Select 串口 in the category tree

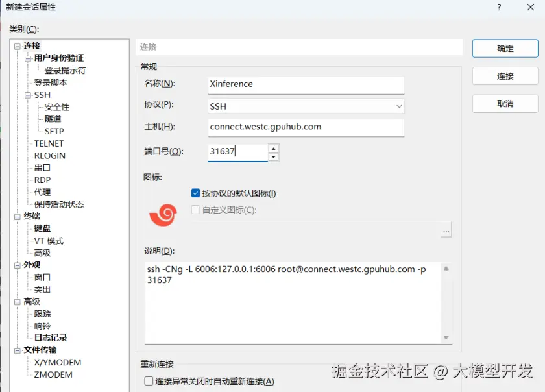[x=42, y=168]
